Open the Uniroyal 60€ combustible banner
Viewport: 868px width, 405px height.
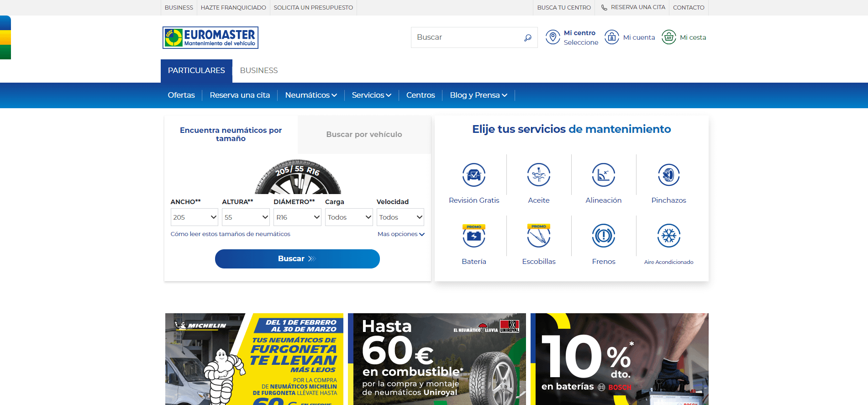tap(437, 359)
